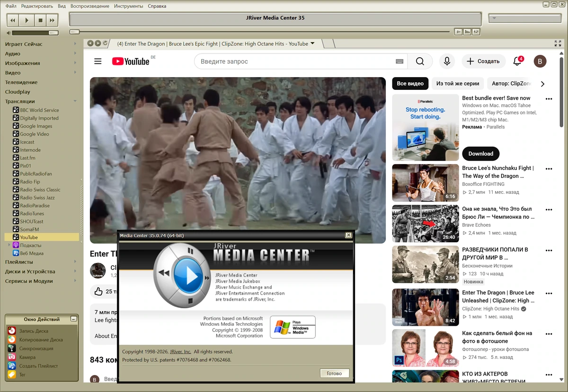Click the Готово button in About dialog
This screenshot has height=392, width=568.
click(x=334, y=373)
